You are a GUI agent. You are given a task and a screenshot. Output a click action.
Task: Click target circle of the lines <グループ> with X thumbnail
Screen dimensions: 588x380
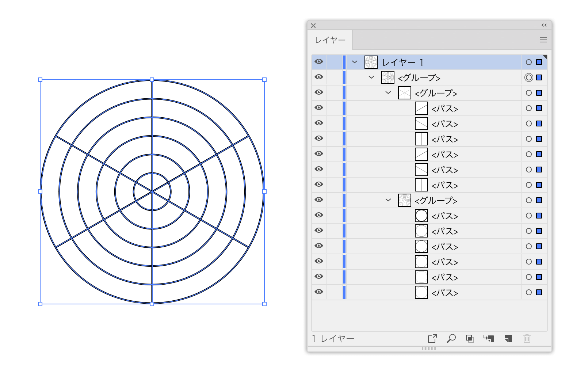pos(528,93)
